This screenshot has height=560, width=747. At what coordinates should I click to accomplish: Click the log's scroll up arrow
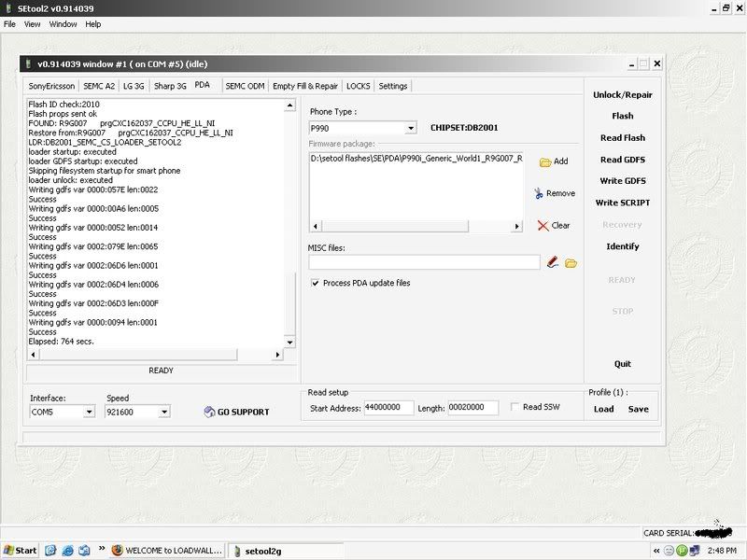click(x=289, y=105)
